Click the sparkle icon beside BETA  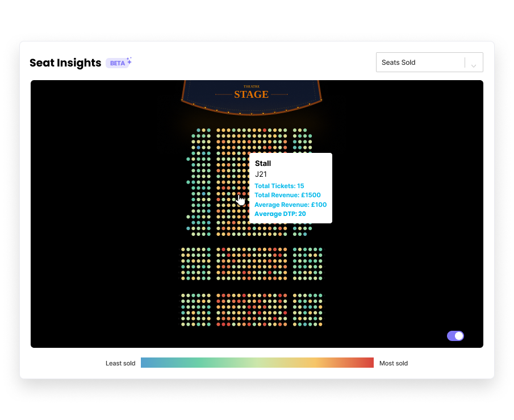pos(129,60)
